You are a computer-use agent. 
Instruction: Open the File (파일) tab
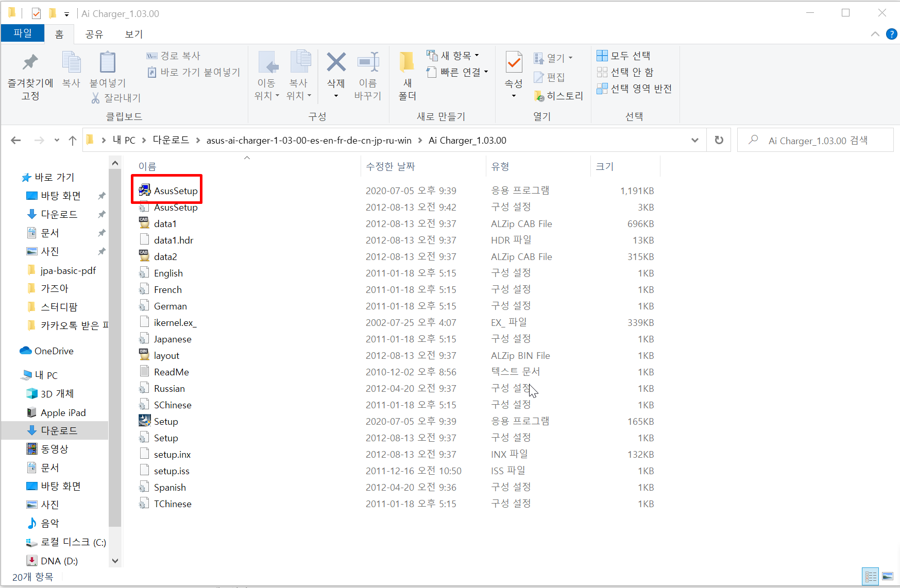23,33
